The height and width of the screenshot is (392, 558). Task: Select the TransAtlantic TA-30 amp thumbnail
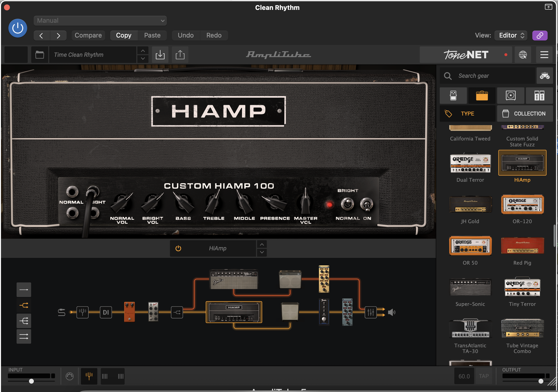(470, 328)
